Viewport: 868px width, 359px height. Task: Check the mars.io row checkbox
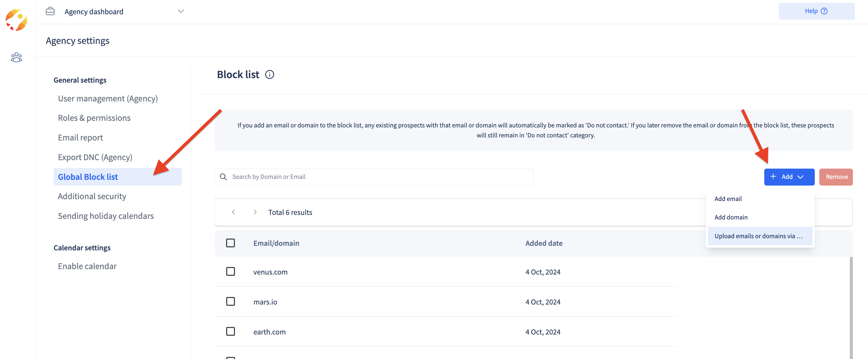(230, 301)
